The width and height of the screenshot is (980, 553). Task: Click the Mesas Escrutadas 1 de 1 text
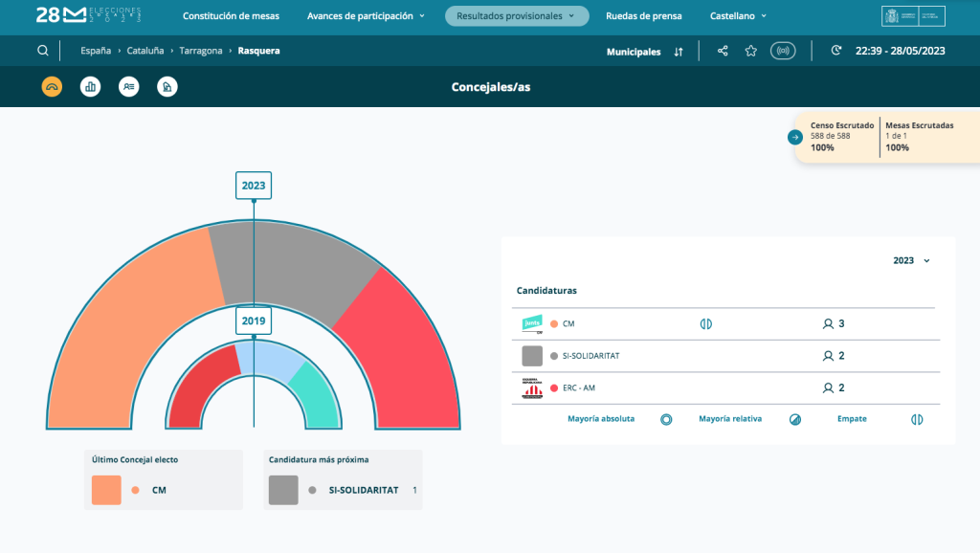[896, 136]
